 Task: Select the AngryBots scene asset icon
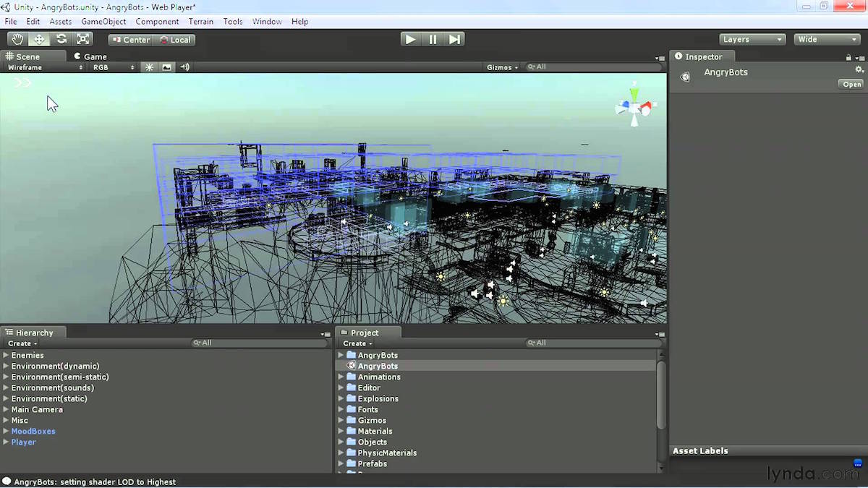[x=352, y=366]
